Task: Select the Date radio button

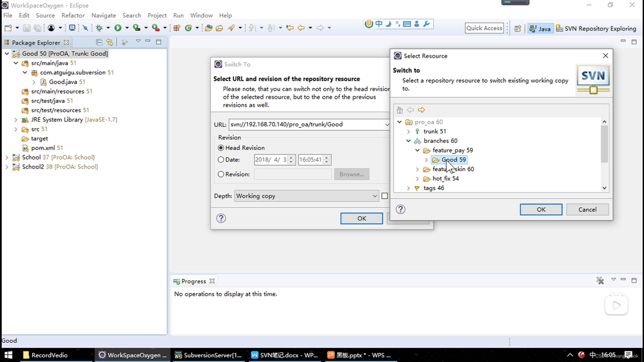Action: pyautogui.click(x=221, y=160)
